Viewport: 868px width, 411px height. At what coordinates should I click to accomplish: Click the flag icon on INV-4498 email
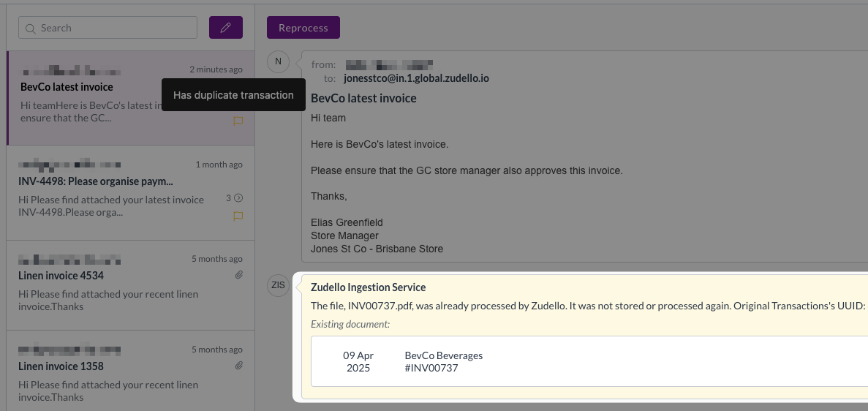(x=238, y=216)
